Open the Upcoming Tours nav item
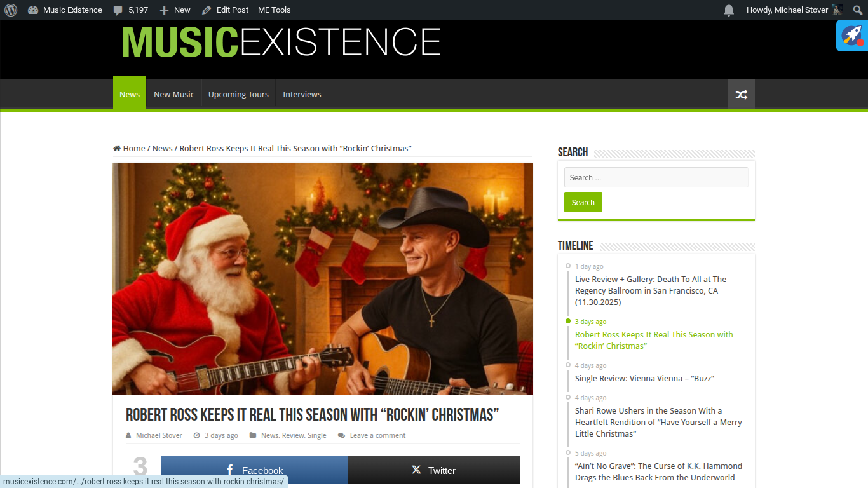The width and height of the screenshot is (868, 488). [238, 95]
